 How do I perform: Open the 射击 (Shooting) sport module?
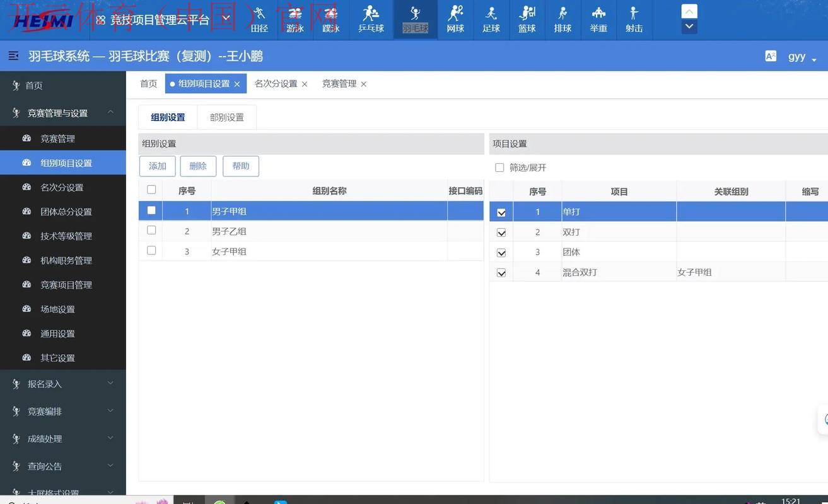[x=634, y=19]
